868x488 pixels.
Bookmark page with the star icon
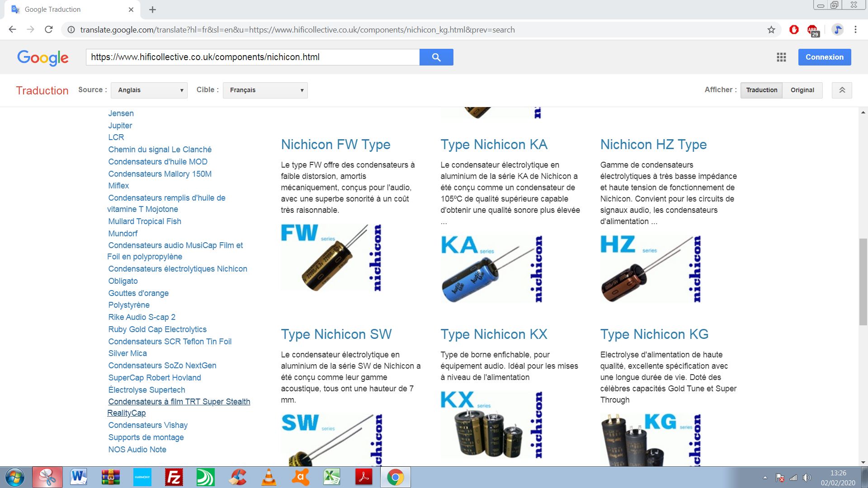771,30
